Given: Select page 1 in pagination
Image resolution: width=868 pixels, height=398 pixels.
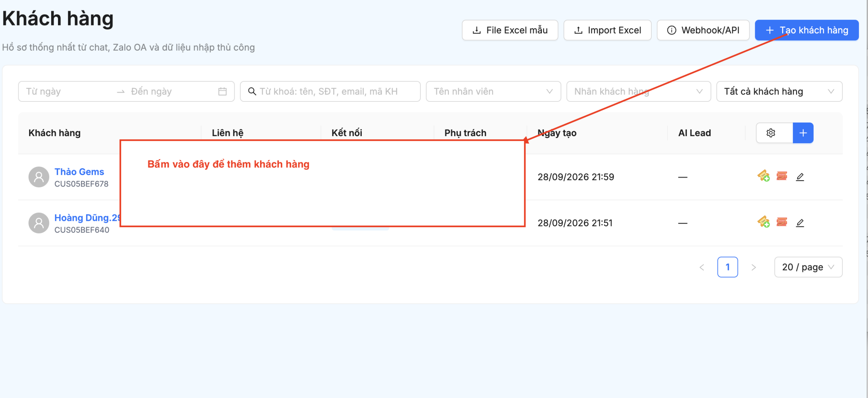Looking at the screenshot, I should pos(728,267).
